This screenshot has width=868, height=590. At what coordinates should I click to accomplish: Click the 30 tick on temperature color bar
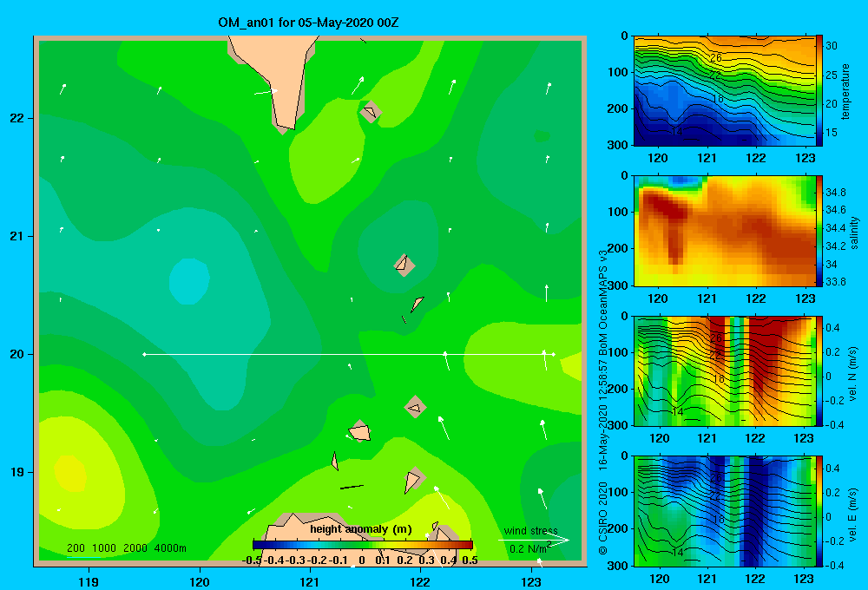point(832,46)
